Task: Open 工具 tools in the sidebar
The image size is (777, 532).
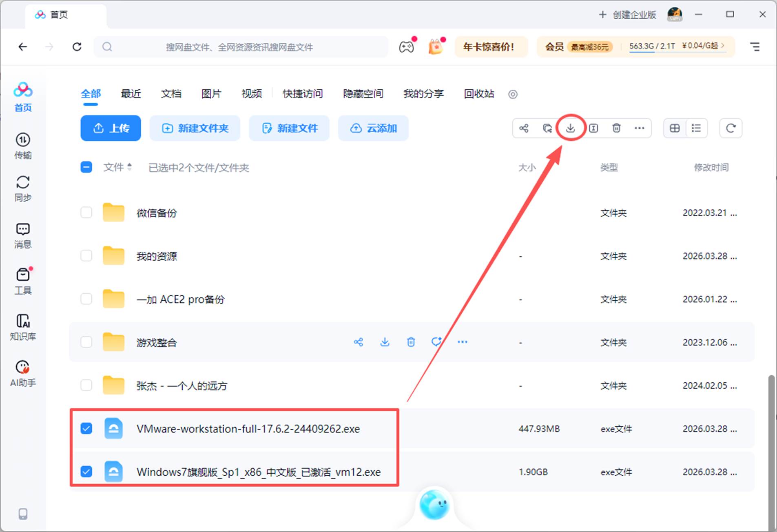Action: point(23,281)
